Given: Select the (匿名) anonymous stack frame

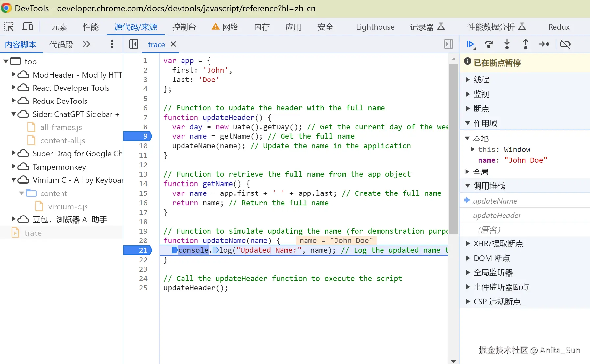Looking at the screenshot, I should click(525, 230).
